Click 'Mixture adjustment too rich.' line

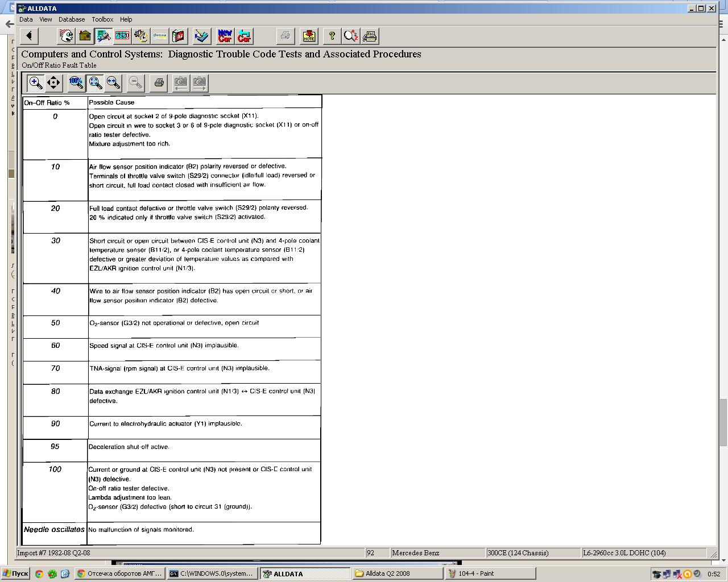pos(129,144)
